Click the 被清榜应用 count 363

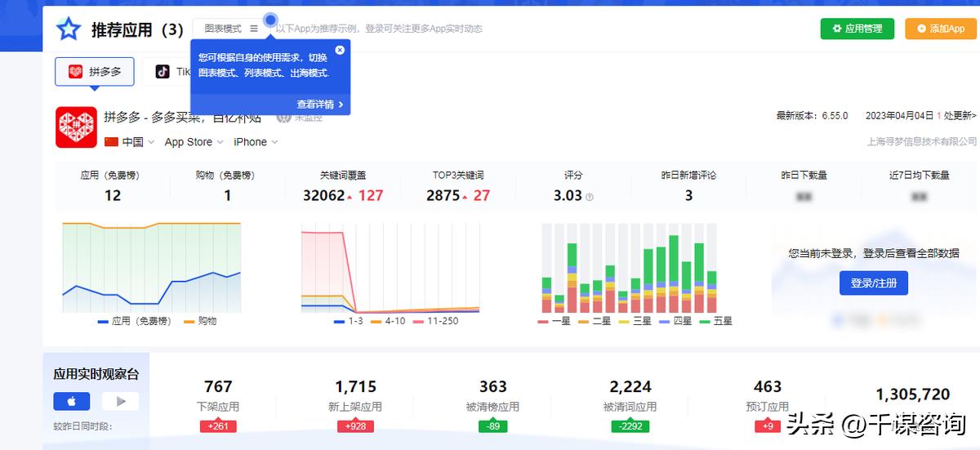point(493,386)
